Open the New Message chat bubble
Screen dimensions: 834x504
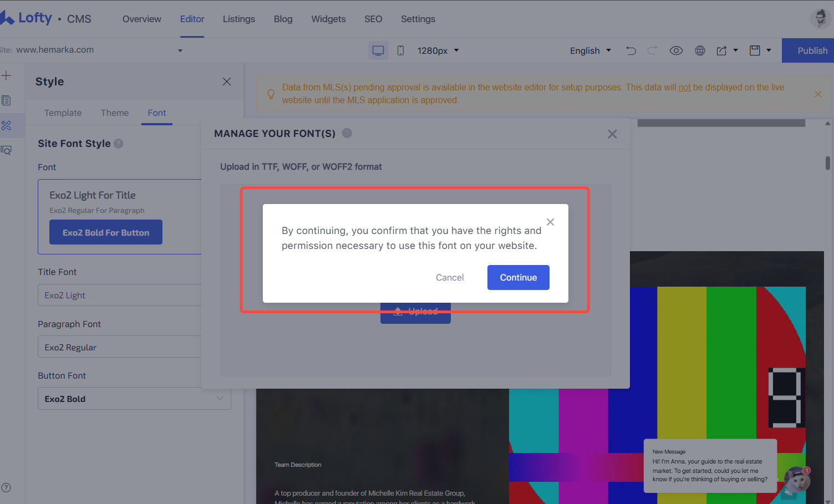[710, 466]
